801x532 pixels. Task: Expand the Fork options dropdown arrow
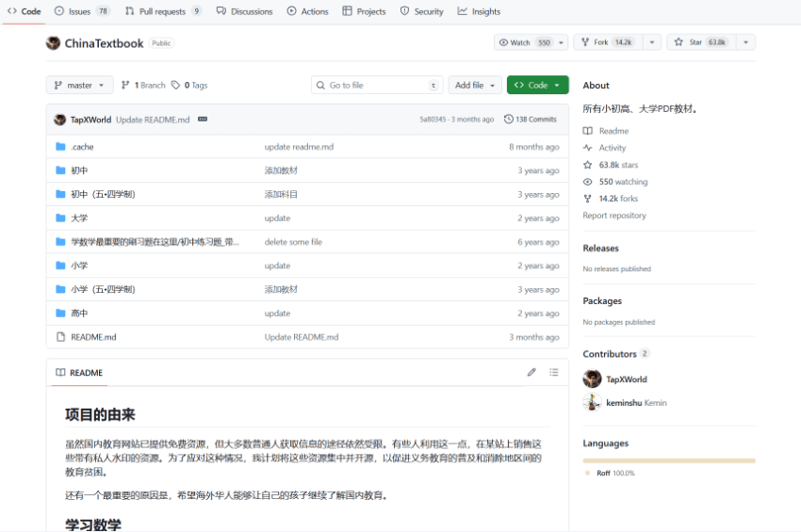(x=652, y=42)
